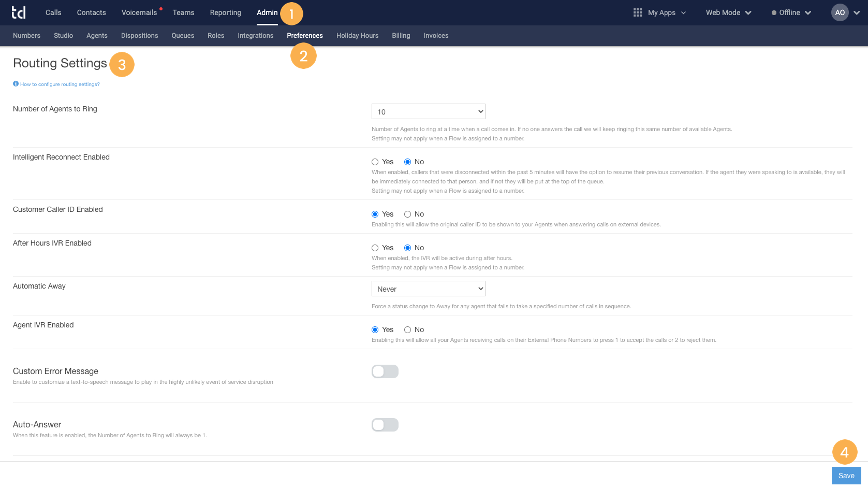Open the My Apps grid icon
868x488 pixels.
(638, 12)
